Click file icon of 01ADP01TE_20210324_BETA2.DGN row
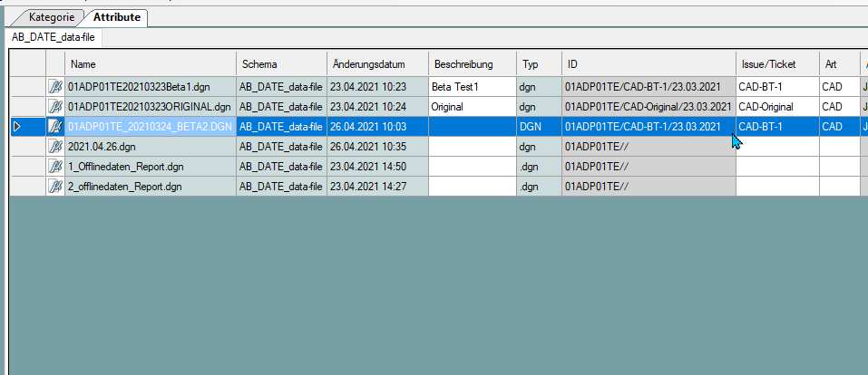 [55, 127]
